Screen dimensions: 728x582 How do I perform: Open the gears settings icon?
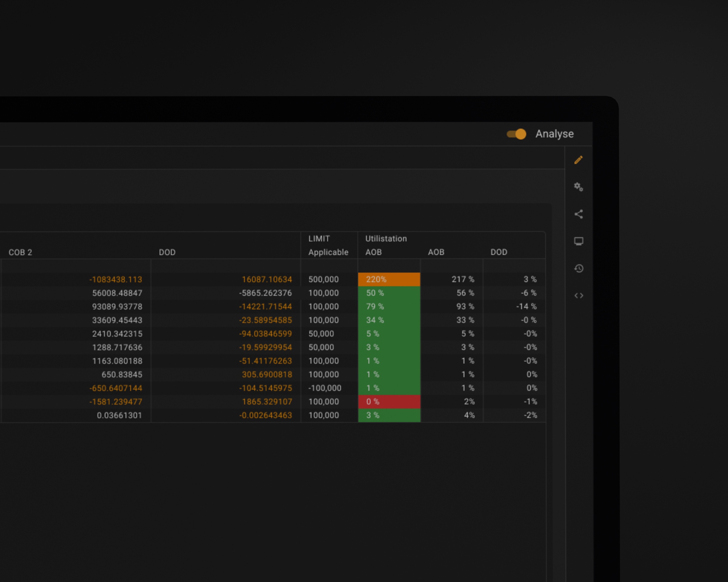coord(578,187)
